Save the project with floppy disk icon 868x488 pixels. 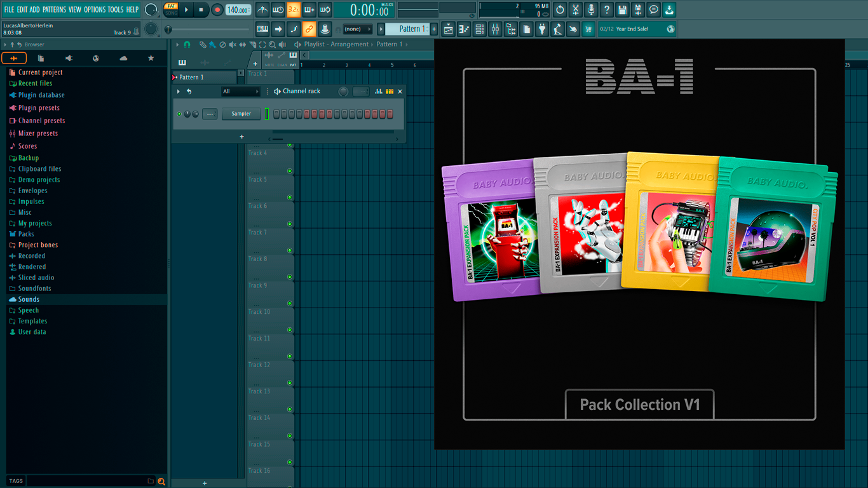point(622,10)
